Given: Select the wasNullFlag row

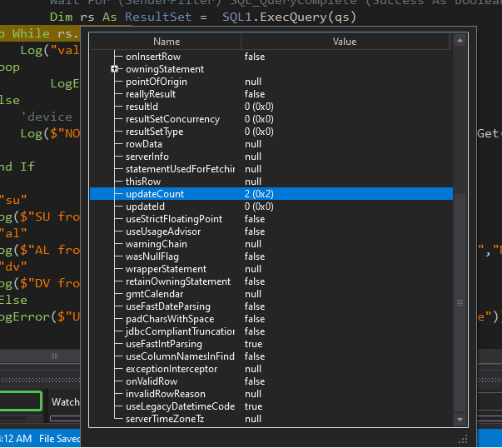Looking at the screenshot, I should [271, 256].
